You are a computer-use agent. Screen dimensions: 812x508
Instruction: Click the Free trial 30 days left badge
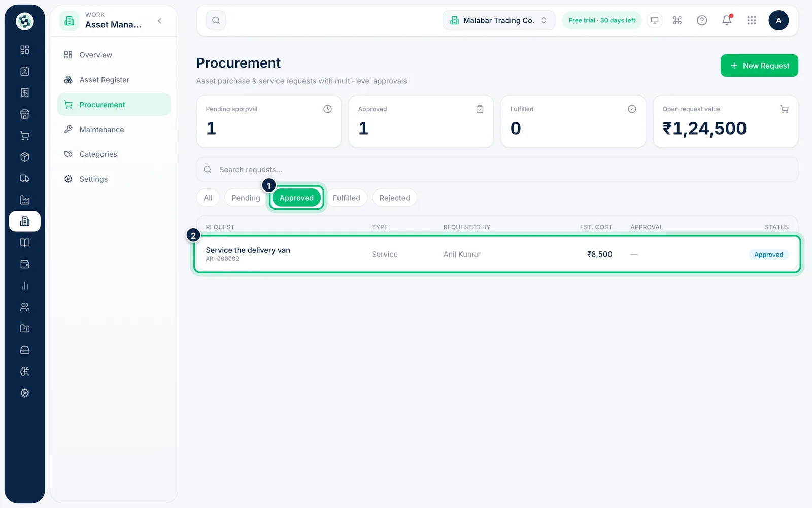[602, 20]
